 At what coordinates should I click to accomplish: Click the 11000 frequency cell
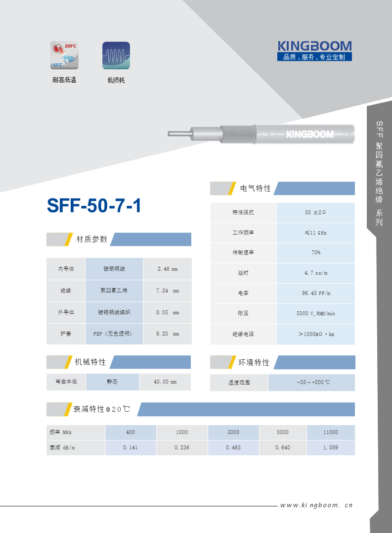coord(331,433)
